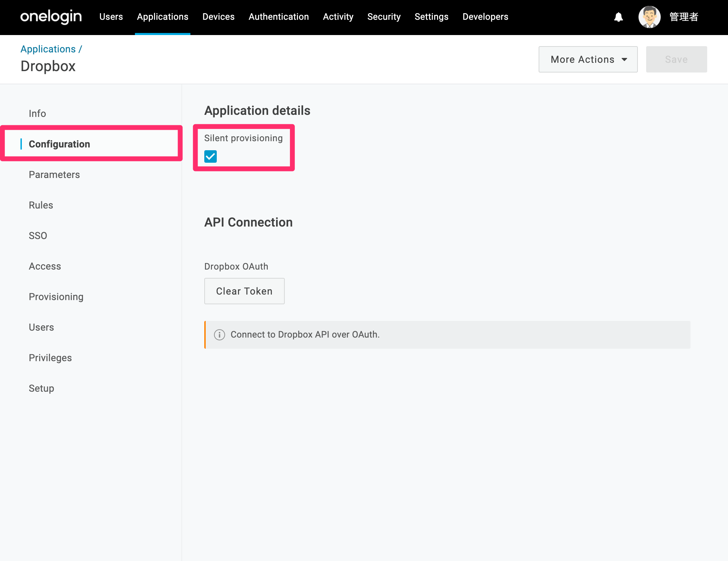Click the OneLogin logo
Viewport: 728px width, 561px height.
click(x=51, y=17)
